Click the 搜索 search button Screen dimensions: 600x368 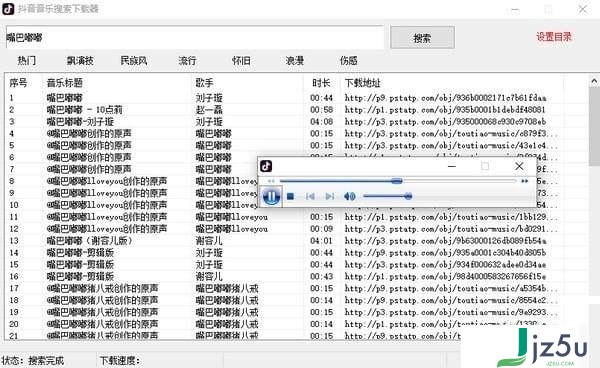click(422, 37)
